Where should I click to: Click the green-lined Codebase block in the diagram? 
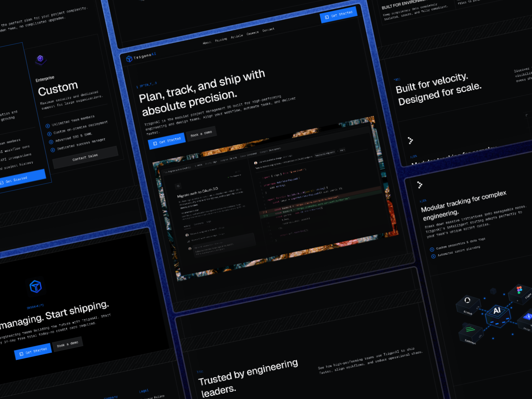(471, 334)
